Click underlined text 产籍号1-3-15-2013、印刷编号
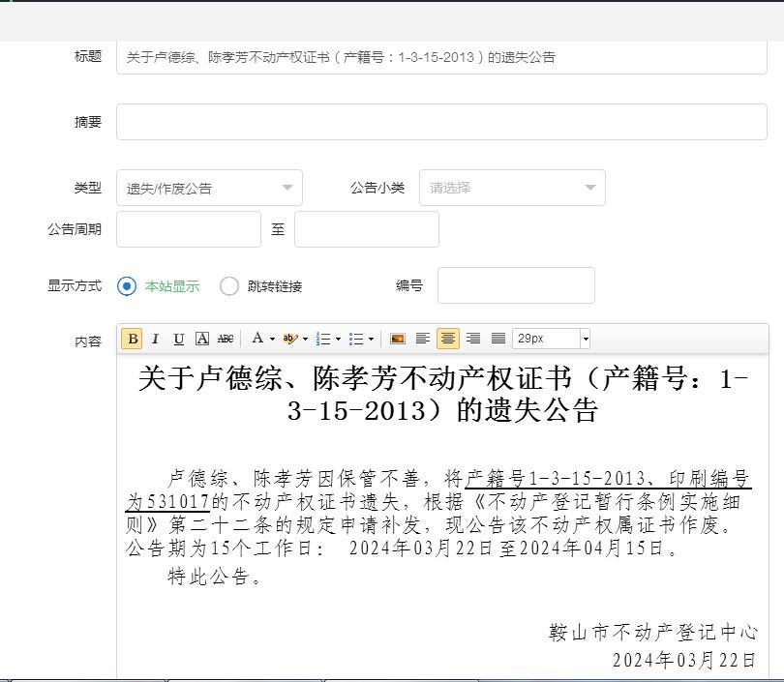Viewport: 784px width, 682px height. tap(607, 479)
